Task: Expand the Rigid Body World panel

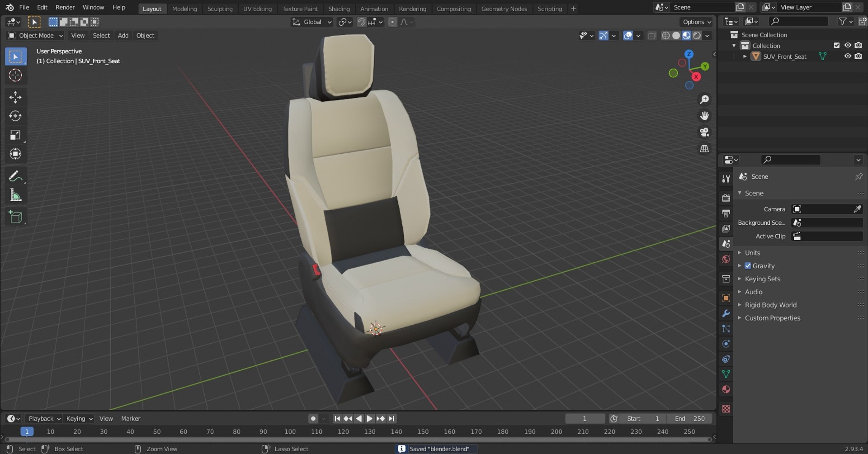Action: click(x=770, y=305)
